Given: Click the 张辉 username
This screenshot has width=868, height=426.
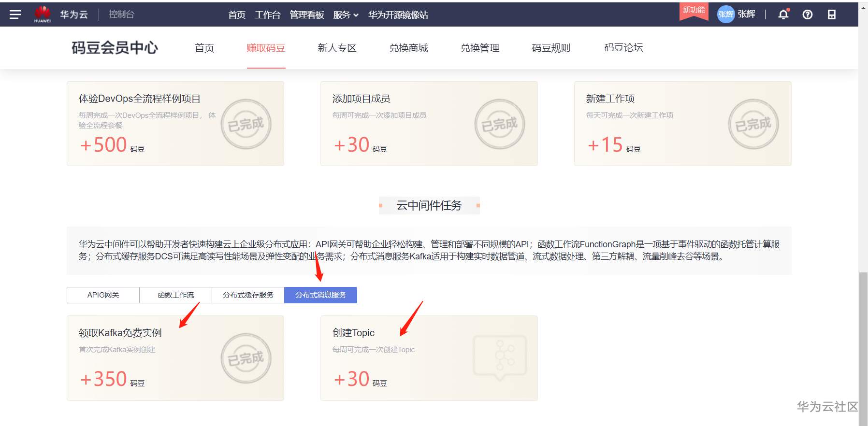Looking at the screenshot, I should point(746,14).
